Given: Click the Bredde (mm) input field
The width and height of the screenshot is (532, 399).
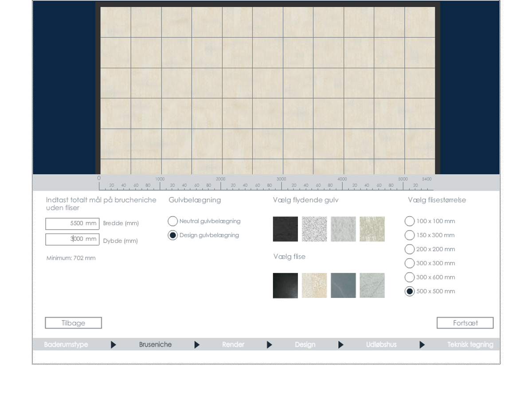Looking at the screenshot, I should pyautogui.click(x=72, y=223).
